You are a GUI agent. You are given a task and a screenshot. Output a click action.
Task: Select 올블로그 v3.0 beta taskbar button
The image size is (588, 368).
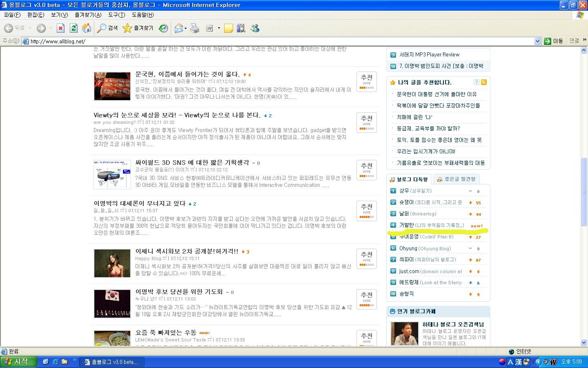tap(111, 362)
